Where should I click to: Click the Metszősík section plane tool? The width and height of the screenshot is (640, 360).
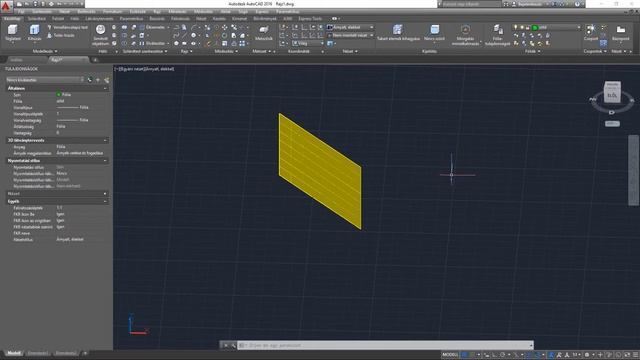tap(264, 33)
